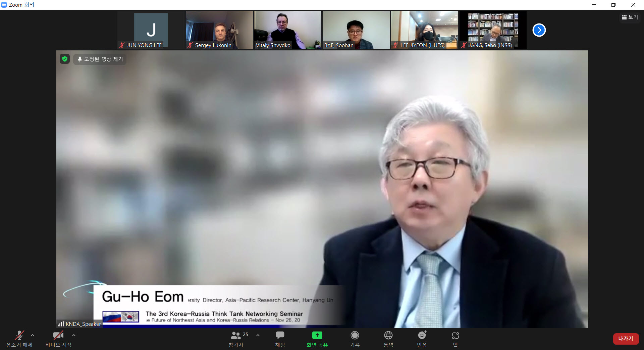Select Sergey Lukonin's video thumbnail

(219, 30)
